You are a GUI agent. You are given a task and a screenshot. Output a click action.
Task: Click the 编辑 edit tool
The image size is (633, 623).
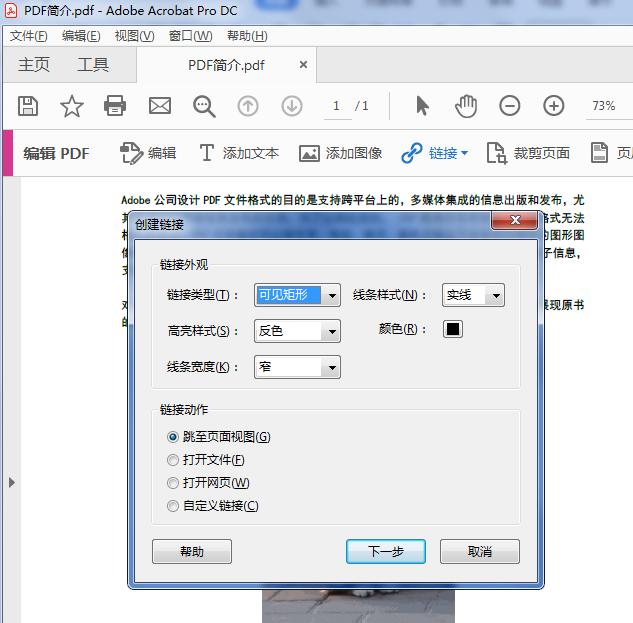pos(148,153)
